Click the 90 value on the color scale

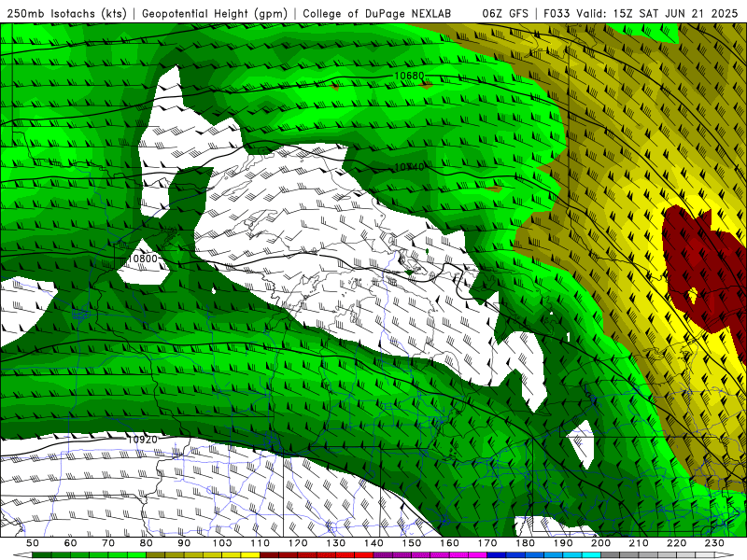click(184, 543)
